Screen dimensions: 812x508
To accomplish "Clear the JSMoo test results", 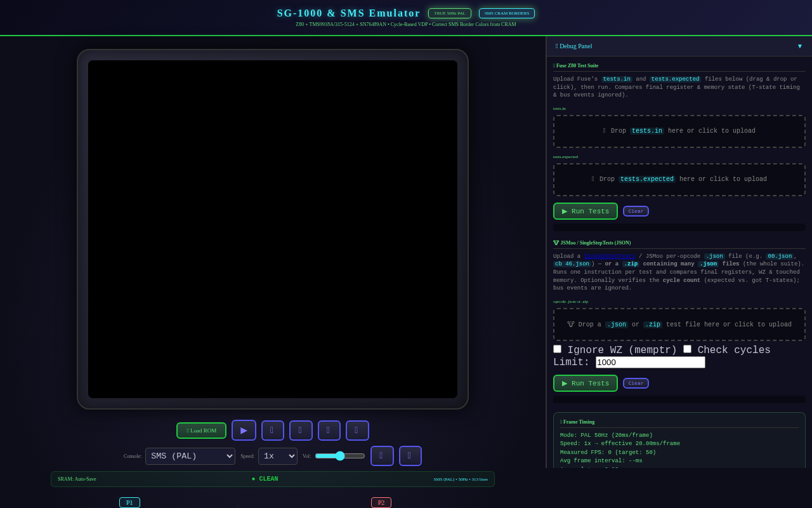I will pyautogui.click(x=636, y=384).
